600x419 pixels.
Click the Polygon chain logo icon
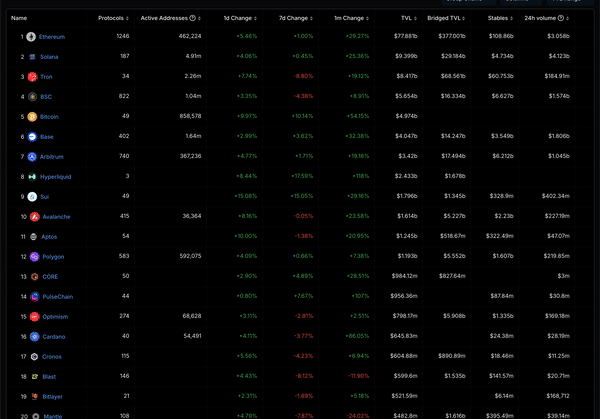point(34,257)
